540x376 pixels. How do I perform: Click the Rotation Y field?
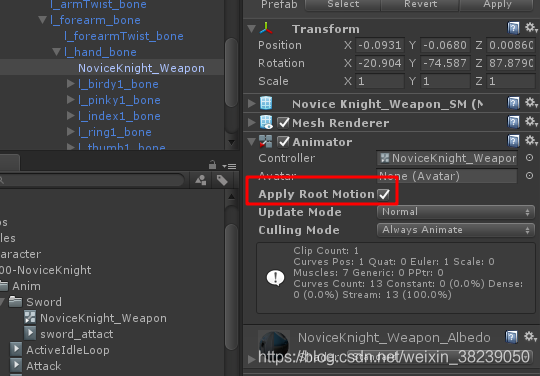tap(445, 63)
